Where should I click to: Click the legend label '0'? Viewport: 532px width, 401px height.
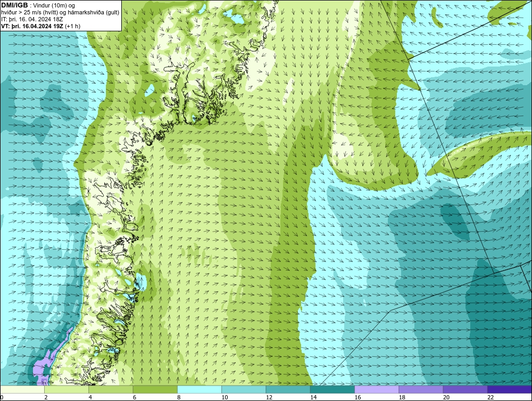pyautogui.click(x=2, y=397)
